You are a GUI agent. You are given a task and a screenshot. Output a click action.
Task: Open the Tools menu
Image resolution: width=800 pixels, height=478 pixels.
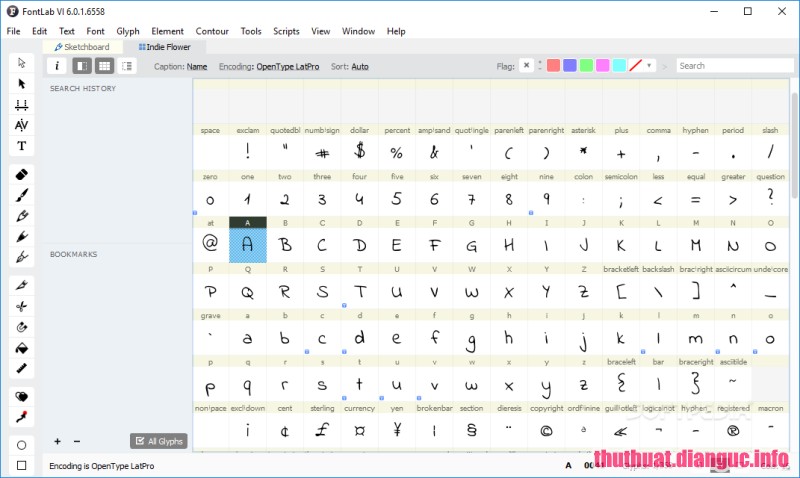pos(251,31)
